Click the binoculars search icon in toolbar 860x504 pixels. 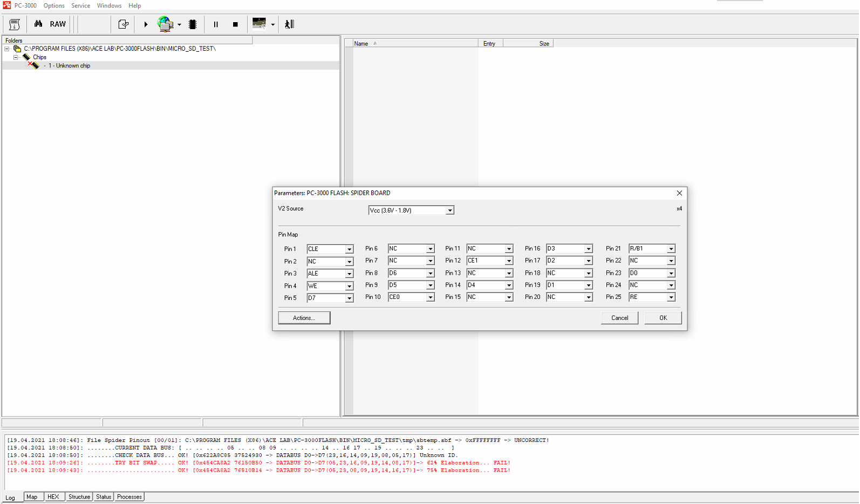tap(38, 24)
